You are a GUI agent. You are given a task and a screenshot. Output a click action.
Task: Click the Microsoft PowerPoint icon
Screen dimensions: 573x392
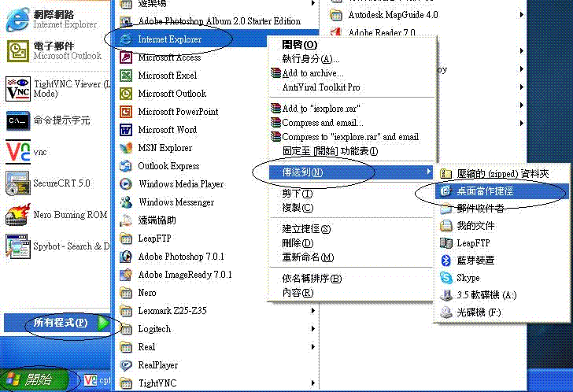tap(125, 112)
